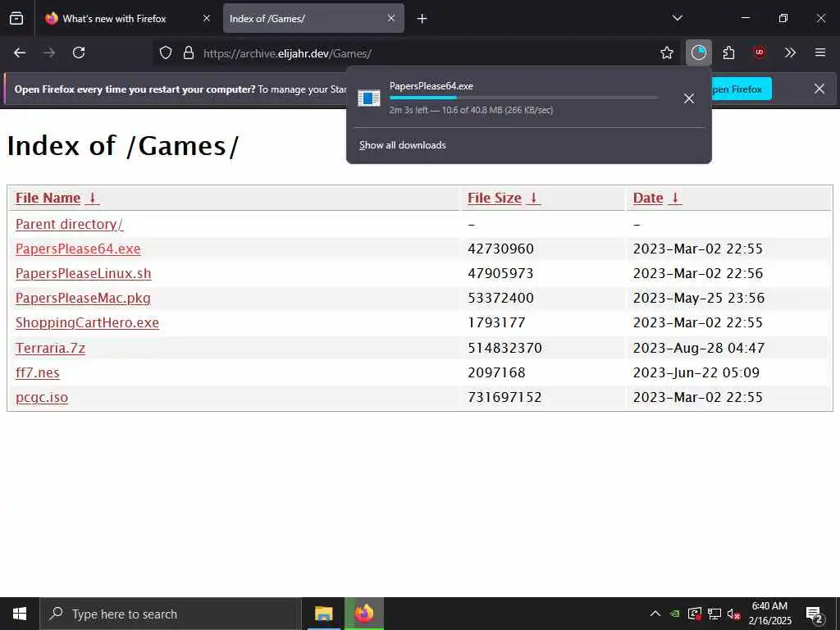This screenshot has width=840, height=630.
Task: Show more tools overflow chevrons
Action: [x=790, y=52]
